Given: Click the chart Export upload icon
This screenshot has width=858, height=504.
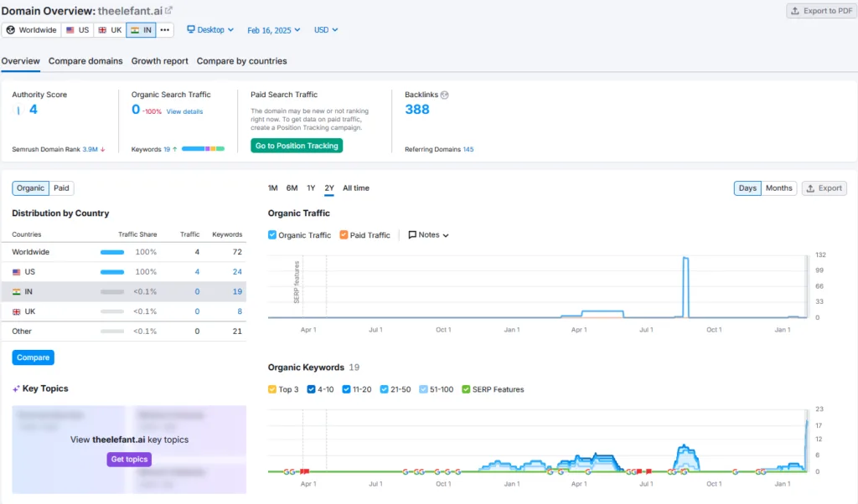Looking at the screenshot, I should click(810, 188).
